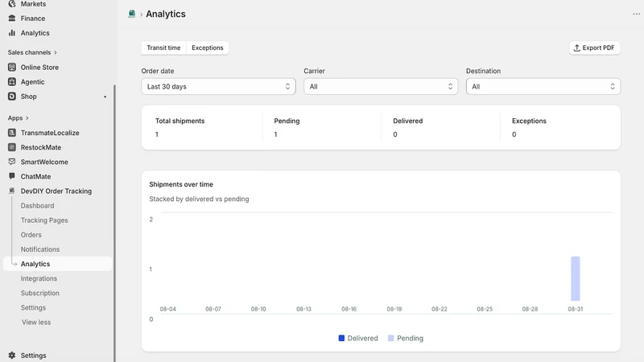Open the Carrier filter dropdown
644x362 pixels.
381,87
